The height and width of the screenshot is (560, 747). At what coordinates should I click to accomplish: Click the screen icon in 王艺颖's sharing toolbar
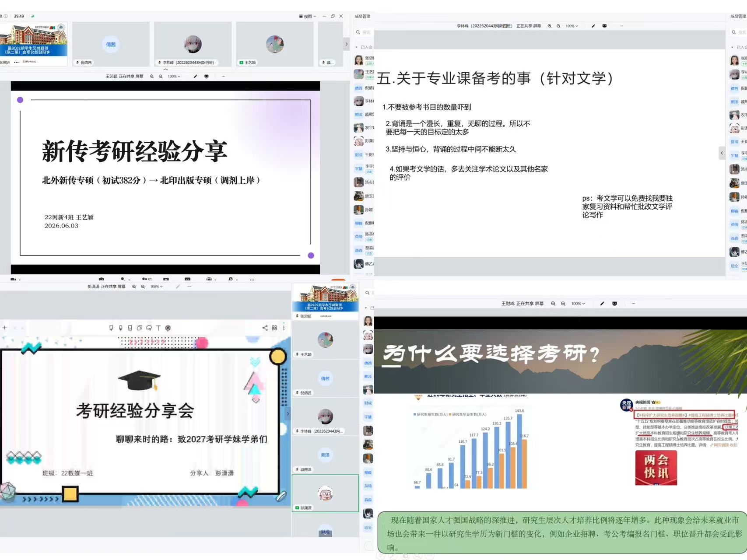point(207,76)
